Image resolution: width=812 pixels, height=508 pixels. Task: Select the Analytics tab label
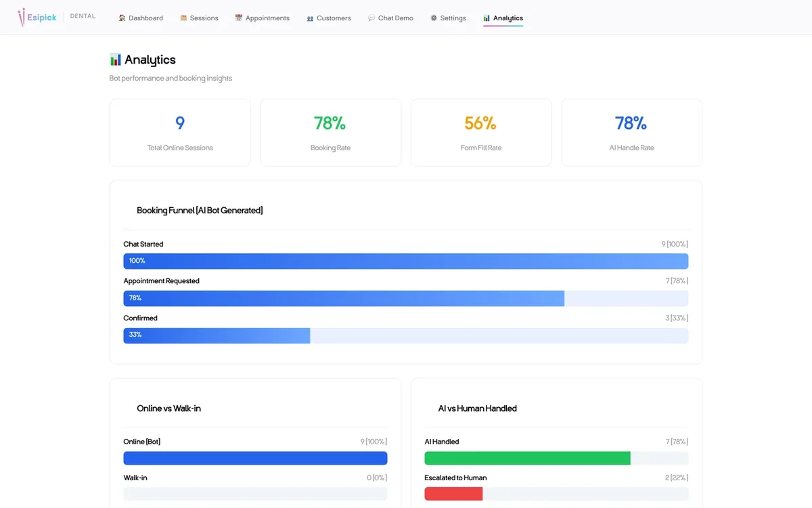(508, 18)
